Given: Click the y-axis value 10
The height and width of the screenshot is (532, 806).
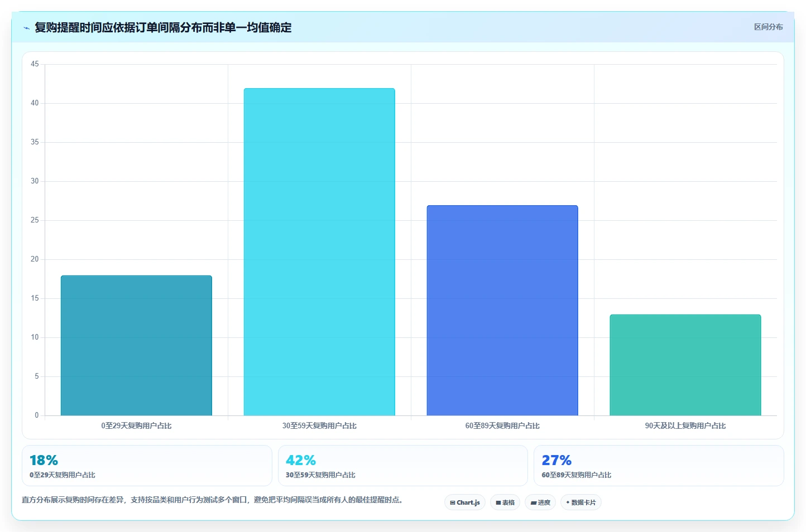Looking at the screenshot, I should pyautogui.click(x=35, y=337).
